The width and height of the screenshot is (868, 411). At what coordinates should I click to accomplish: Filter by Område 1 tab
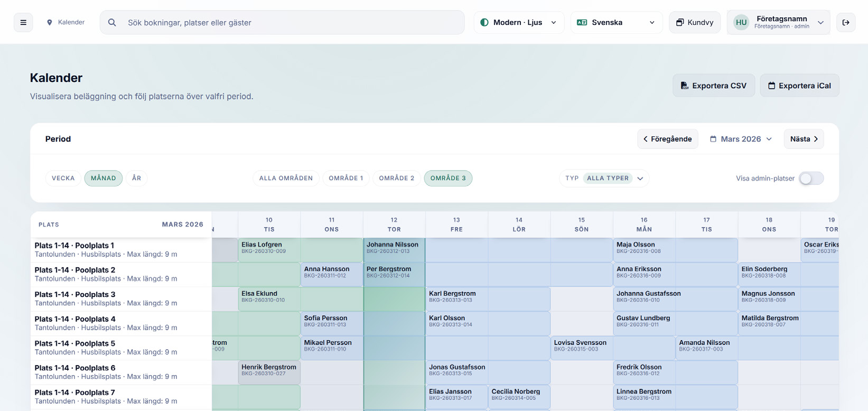[346, 179]
